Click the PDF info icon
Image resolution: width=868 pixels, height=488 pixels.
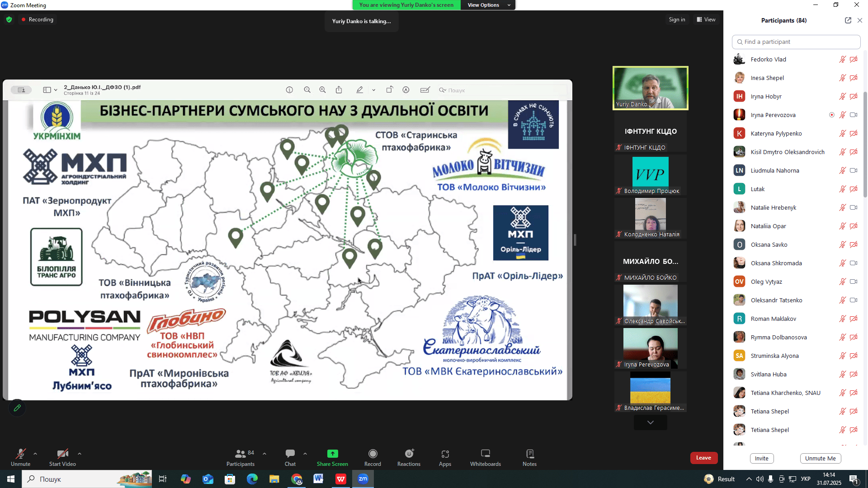289,90
